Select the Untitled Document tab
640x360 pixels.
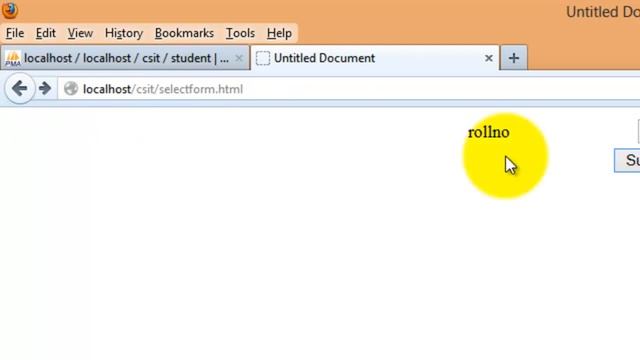tap(375, 58)
